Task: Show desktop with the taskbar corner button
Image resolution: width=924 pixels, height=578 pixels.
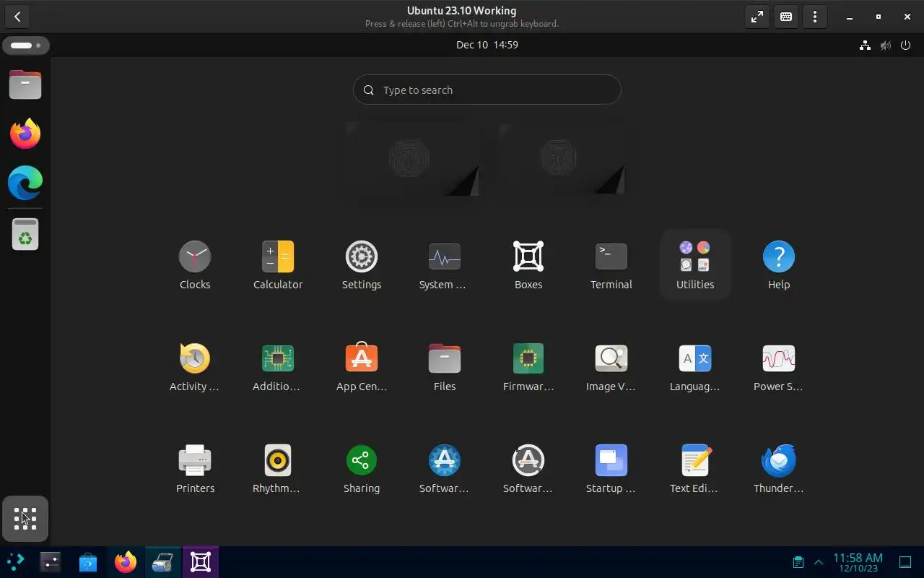Action: [905, 562]
